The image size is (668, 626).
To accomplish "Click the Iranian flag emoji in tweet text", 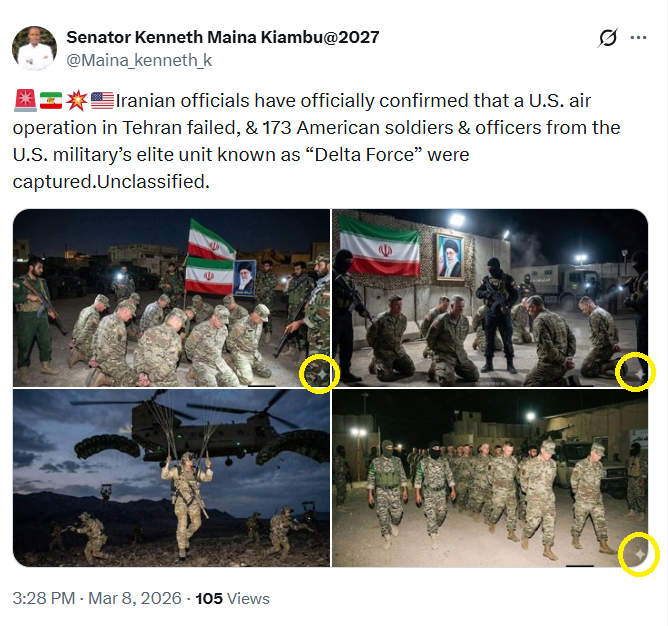I will [x=50, y=100].
